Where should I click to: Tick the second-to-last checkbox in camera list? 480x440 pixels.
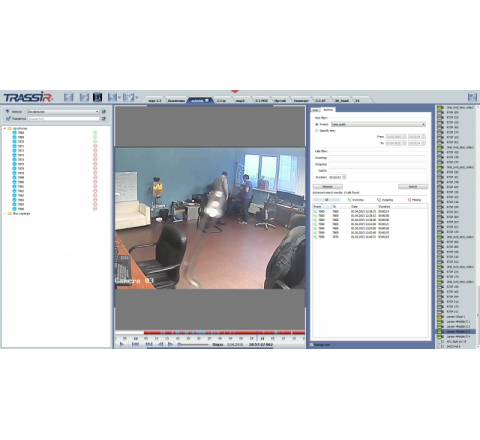tap(439, 342)
